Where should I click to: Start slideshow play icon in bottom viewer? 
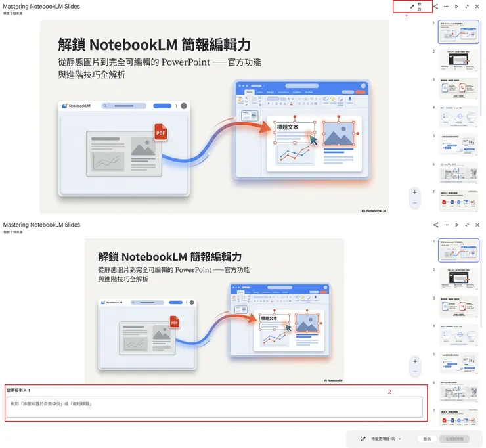tap(456, 225)
